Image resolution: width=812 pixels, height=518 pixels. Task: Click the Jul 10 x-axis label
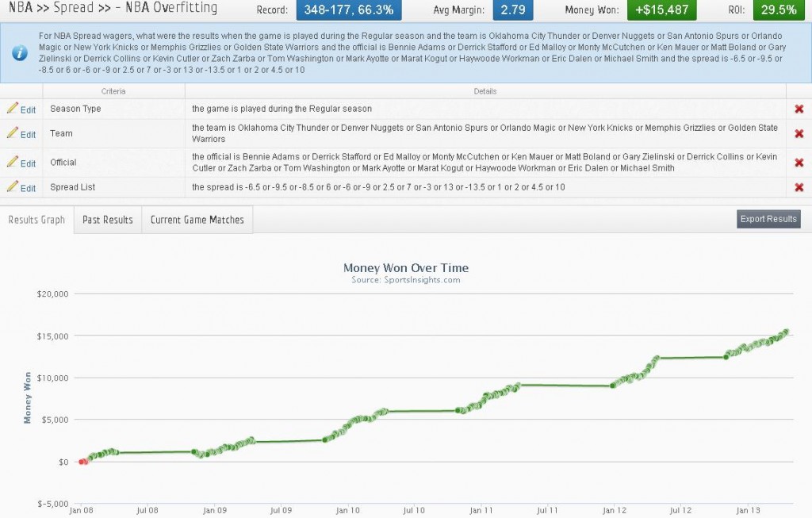(x=414, y=510)
